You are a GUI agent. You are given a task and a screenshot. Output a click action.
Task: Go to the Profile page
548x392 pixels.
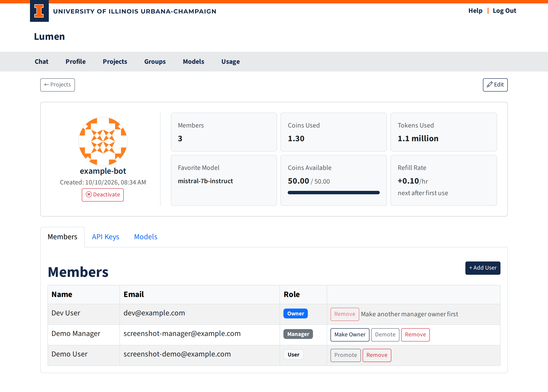(x=76, y=62)
